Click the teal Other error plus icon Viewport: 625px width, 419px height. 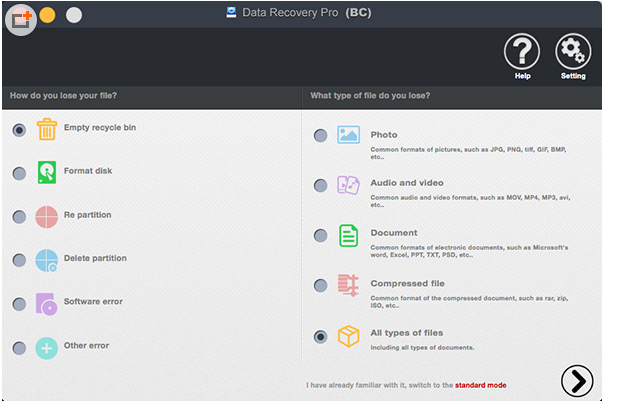click(47, 347)
